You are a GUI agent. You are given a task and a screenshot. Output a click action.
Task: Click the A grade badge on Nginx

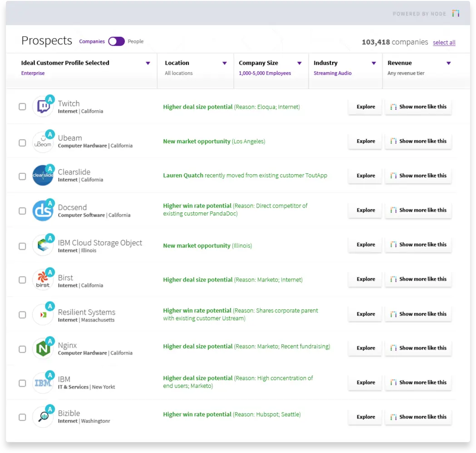(x=50, y=341)
